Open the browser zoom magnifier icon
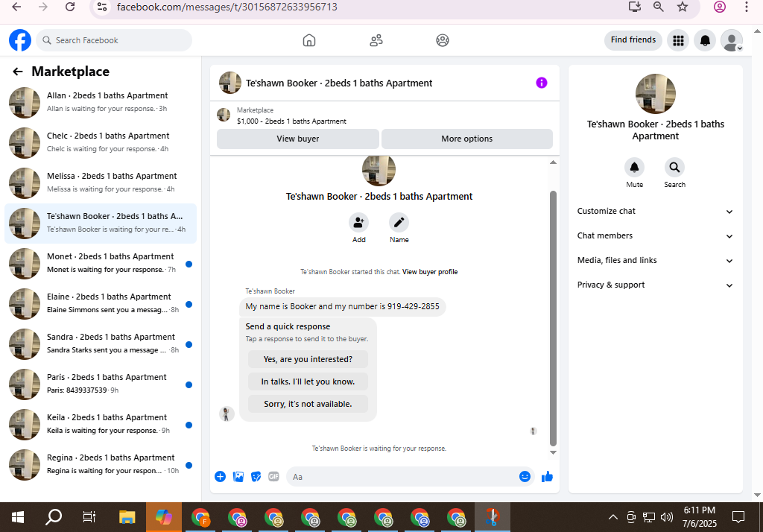Viewport: 763px width, 532px height. pos(659,7)
